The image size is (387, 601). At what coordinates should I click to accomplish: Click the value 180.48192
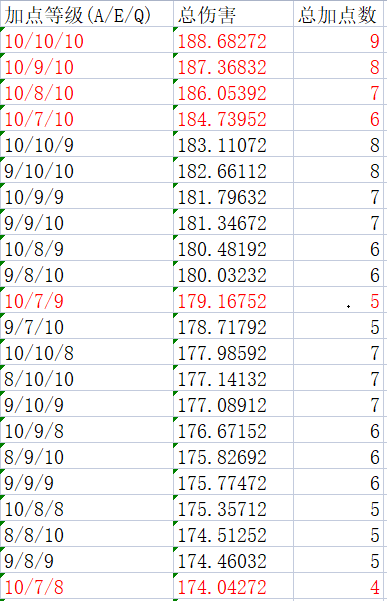[x=233, y=249]
